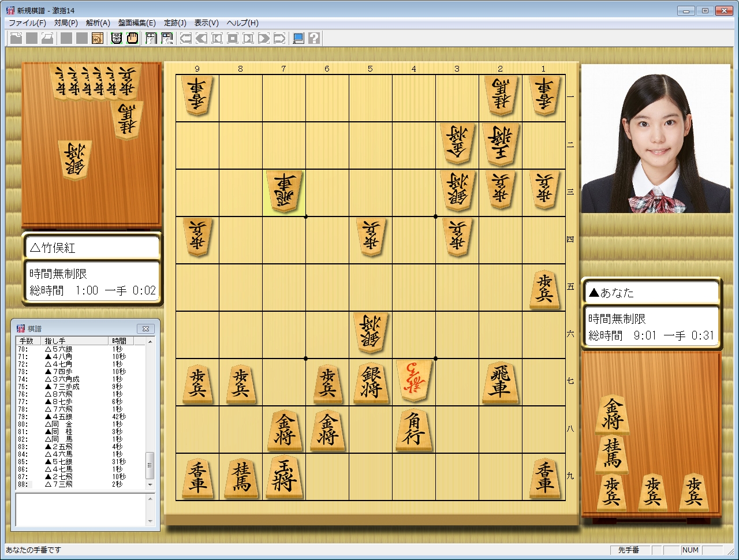This screenshot has width=739, height=560.
Task: Click the hand icon in the toolbar
Action: tap(132, 39)
